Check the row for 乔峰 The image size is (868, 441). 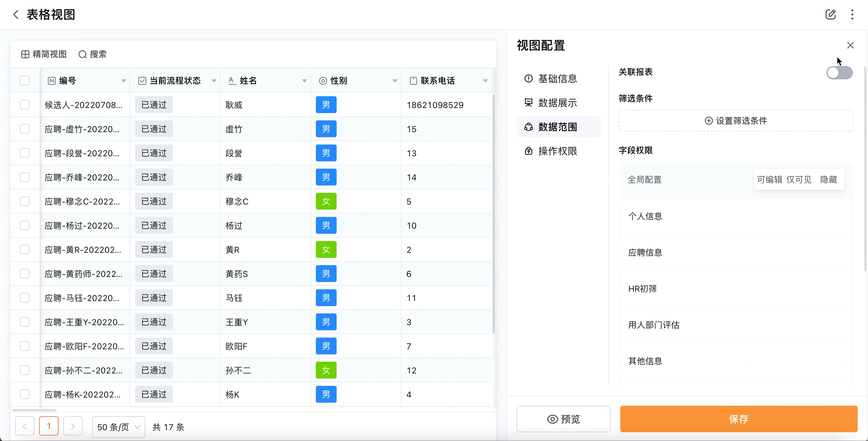point(25,177)
